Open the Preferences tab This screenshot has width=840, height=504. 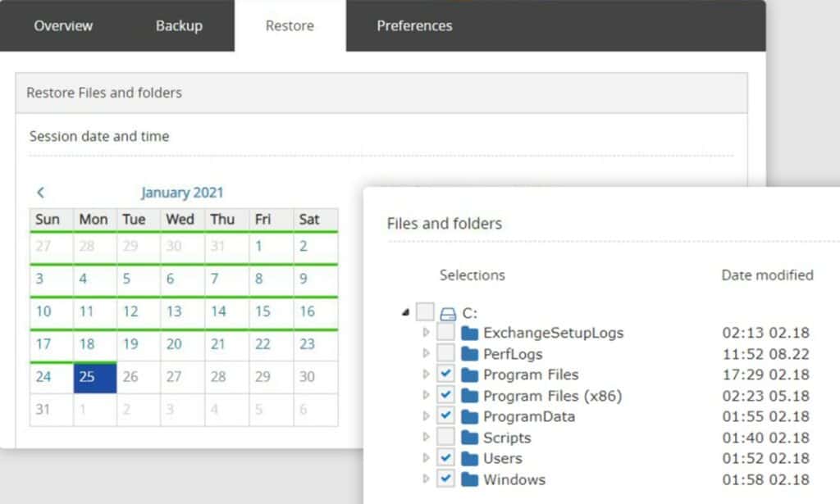413,25
